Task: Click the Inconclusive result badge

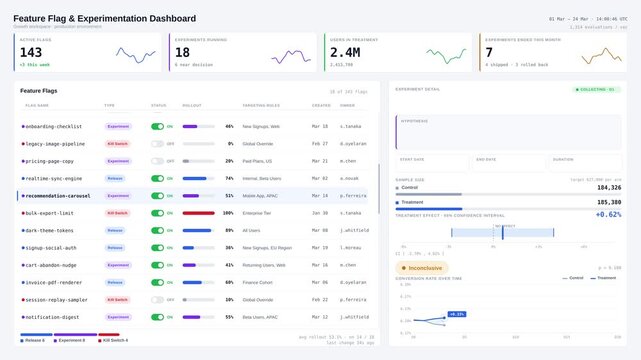Action: point(421,268)
